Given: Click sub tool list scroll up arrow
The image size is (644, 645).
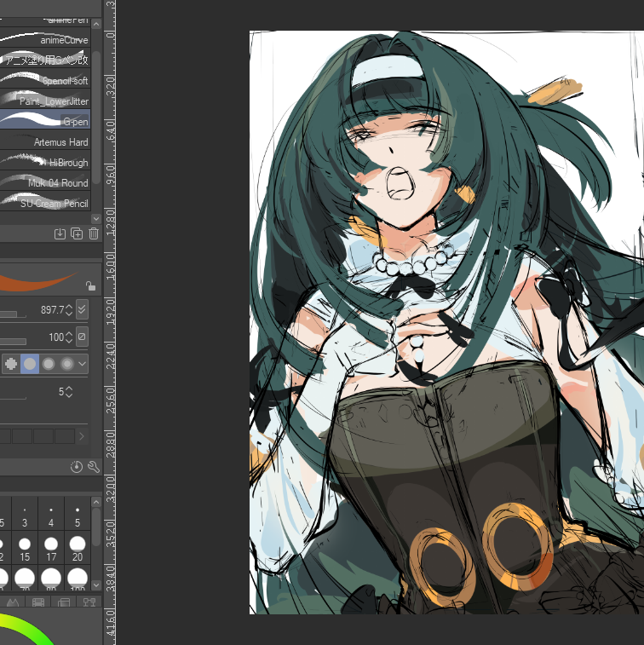Looking at the screenshot, I should (x=96, y=24).
